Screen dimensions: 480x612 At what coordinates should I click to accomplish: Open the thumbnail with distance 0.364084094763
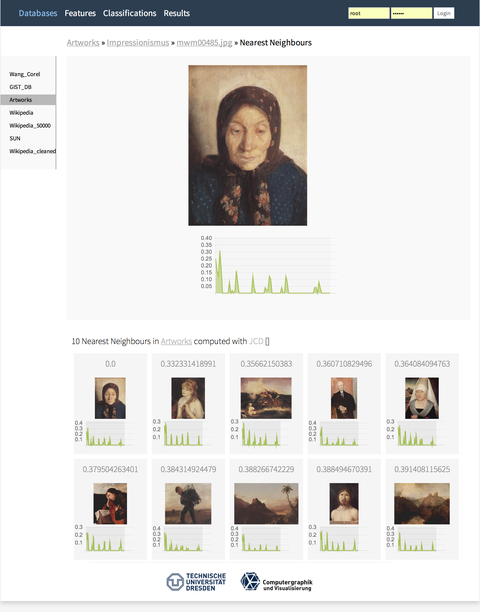pyautogui.click(x=422, y=398)
